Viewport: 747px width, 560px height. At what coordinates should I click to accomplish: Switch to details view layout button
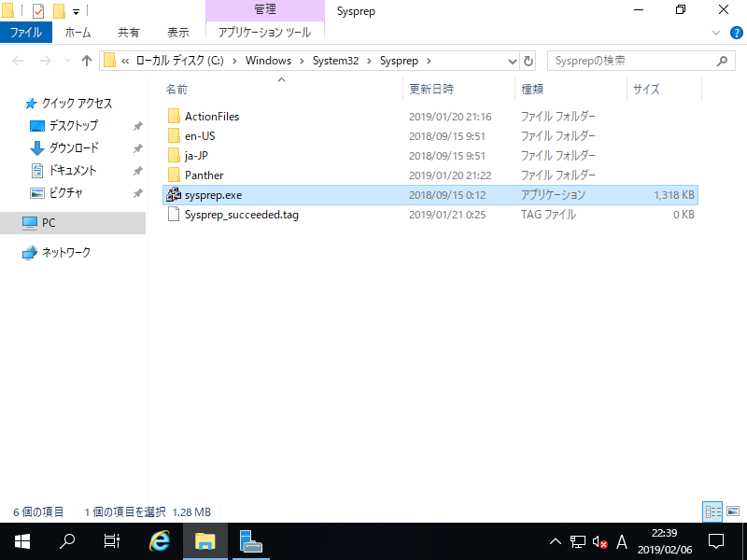pos(712,511)
